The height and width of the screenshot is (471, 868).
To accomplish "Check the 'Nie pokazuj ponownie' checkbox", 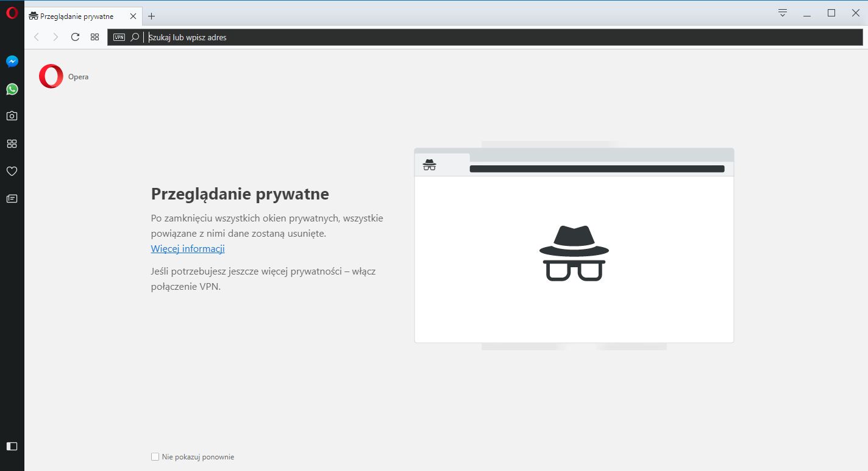I will click(x=155, y=457).
